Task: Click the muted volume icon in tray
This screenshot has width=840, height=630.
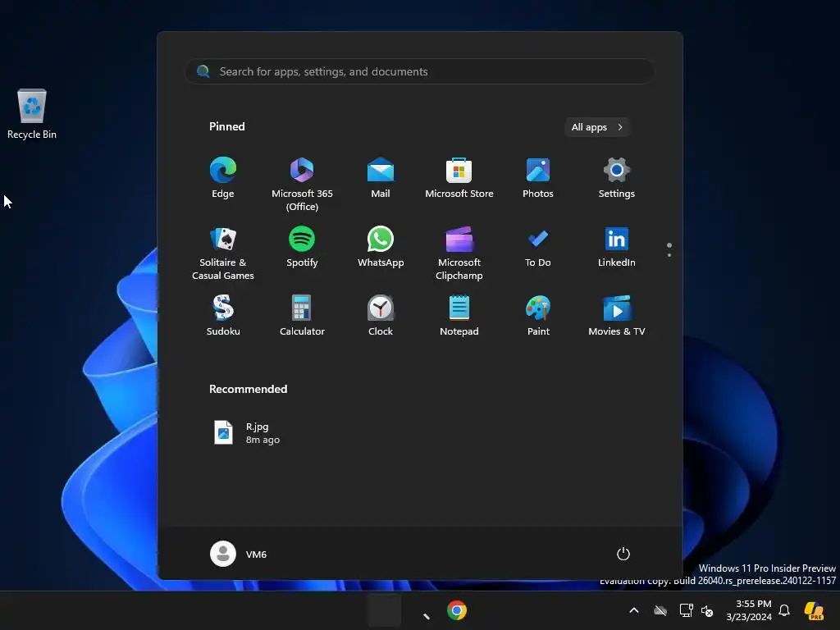Action: [x=707, y=610]
